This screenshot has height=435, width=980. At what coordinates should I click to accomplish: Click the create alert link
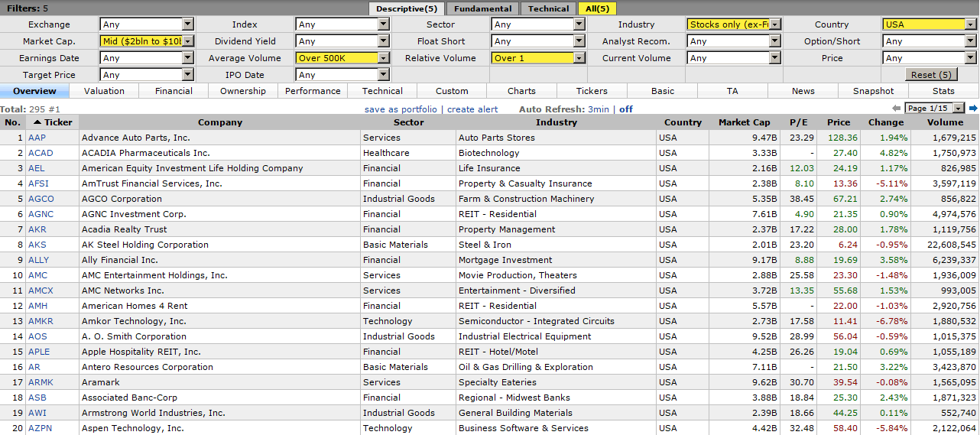[472, 109]
